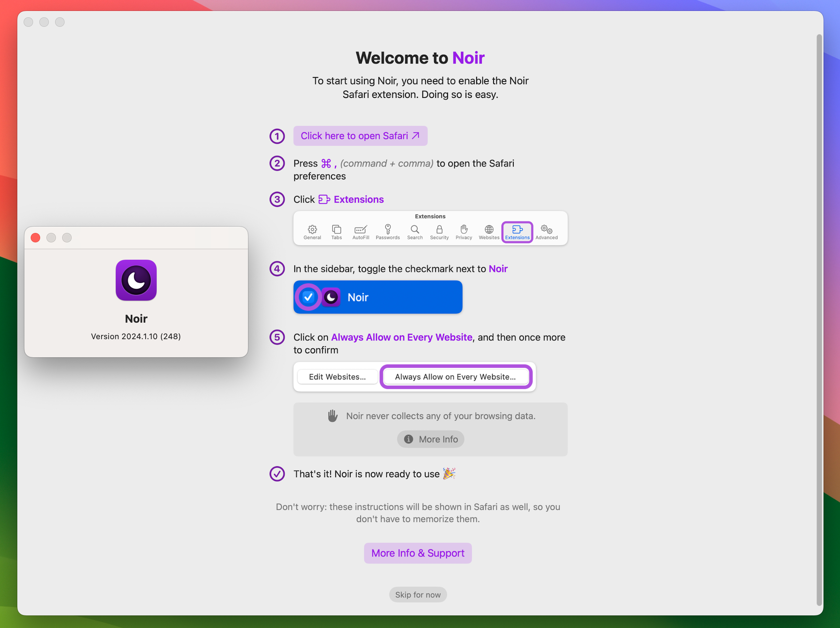Click the Extensions icon in Safari preferences
The height and width of the screenshot is (628, 840).
(x=516, y=230)
